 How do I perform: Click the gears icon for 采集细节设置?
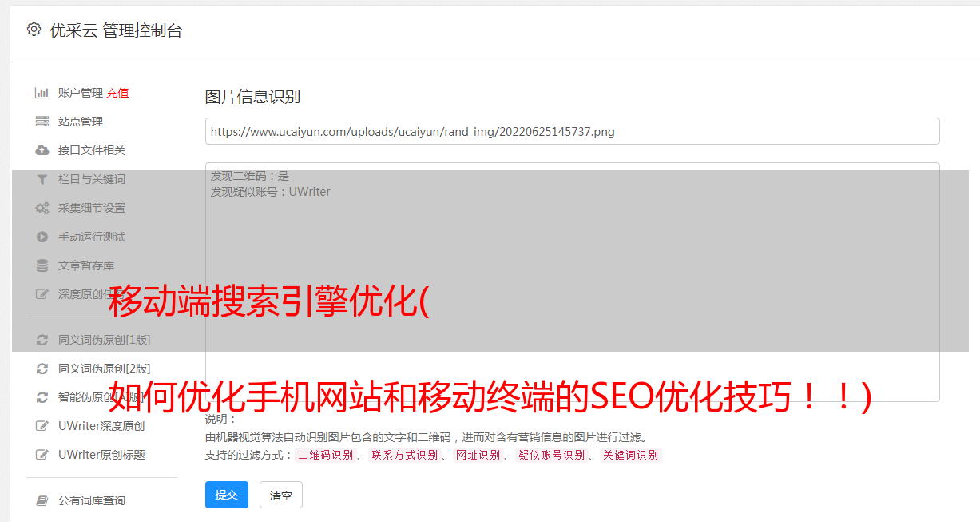(42, 208)
